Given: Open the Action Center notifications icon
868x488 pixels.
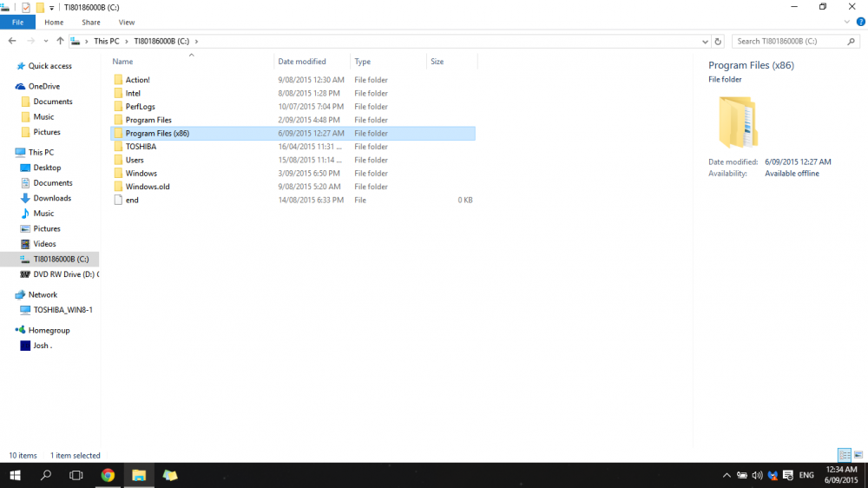Looking at the screenshot, I should (788, 475).
